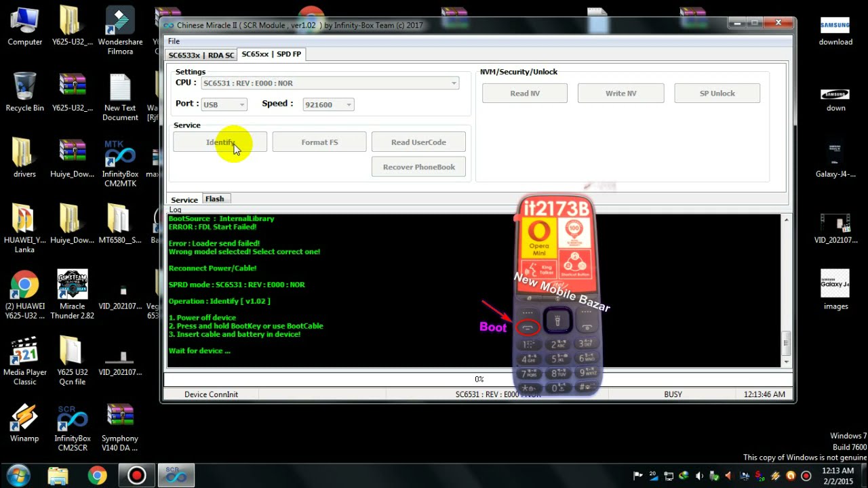Open the Winamp desktop shortcut
The width and height of the screenshot is (868, 488).
click(24, 423)
